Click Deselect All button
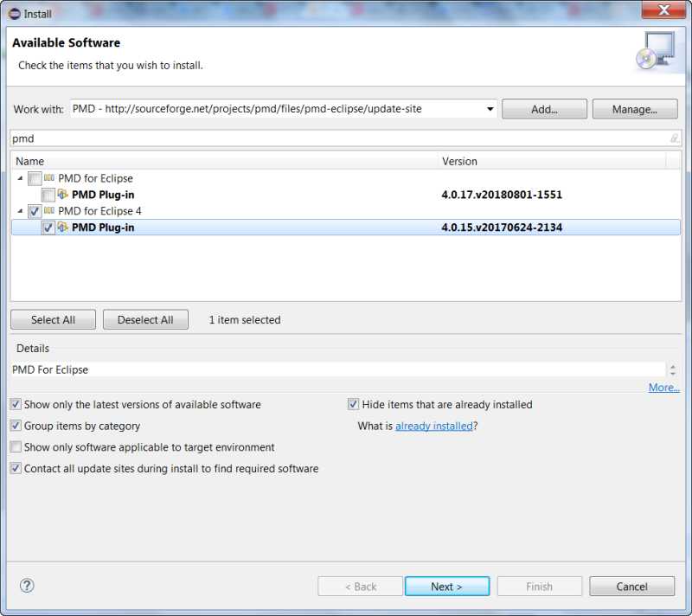Viewport: 692px width, 616px height. [x=145, y=319]
